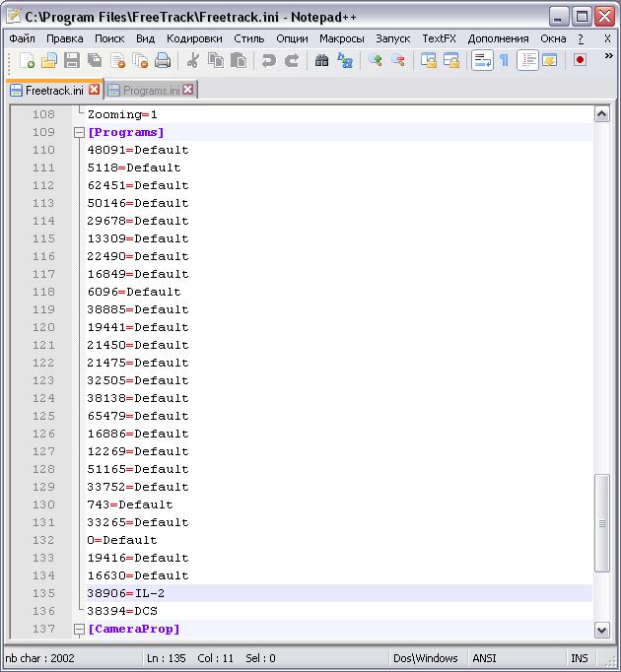Click the Zoom In toolbar icon
Image resolution: width=621 pixels, height=672 pixels.
pos(376,60)
